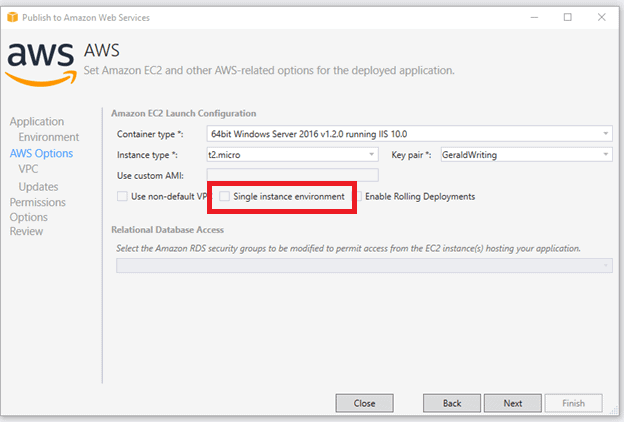Open the Container type dropdown
The height and width of the screenshot is (422, 624).
(x=409, y=134)
